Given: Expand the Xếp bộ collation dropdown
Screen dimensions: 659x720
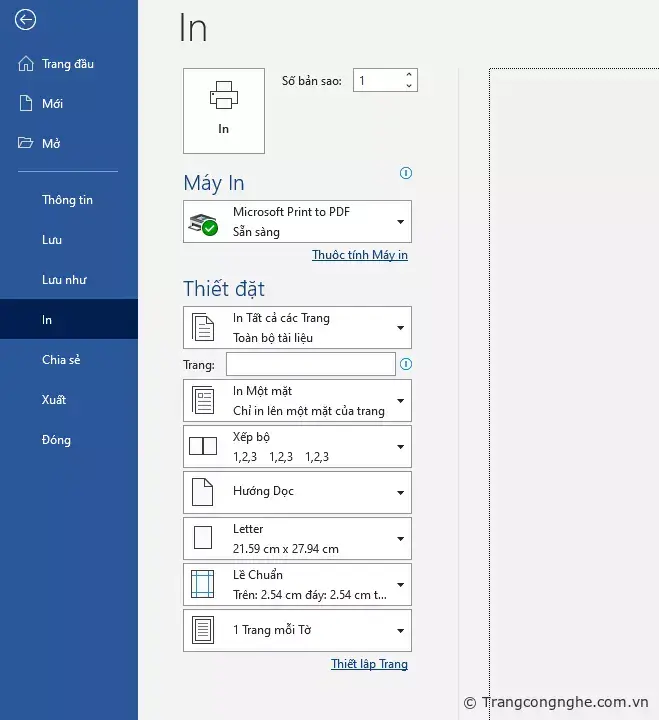Looking at the screenshot, I should [297, 447].
